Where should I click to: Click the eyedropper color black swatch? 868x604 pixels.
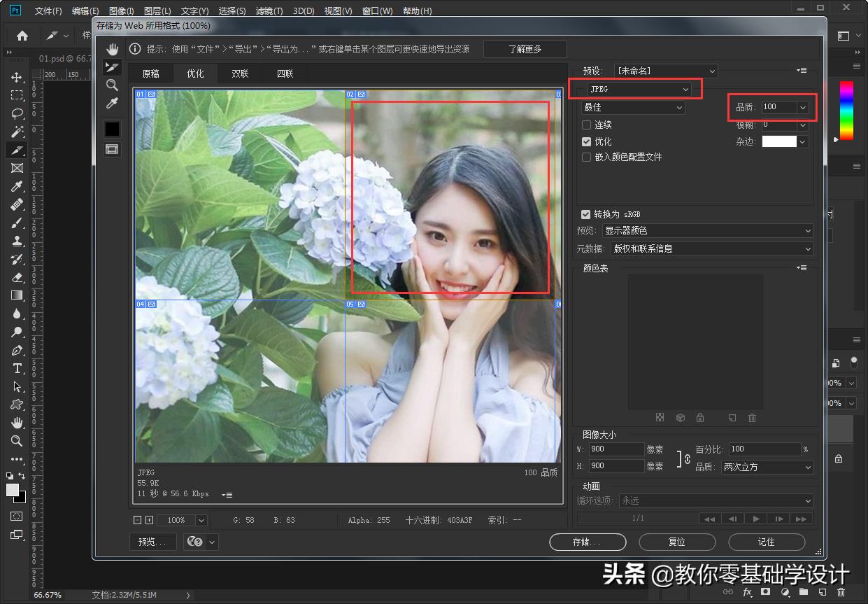(x=112, y=129)
